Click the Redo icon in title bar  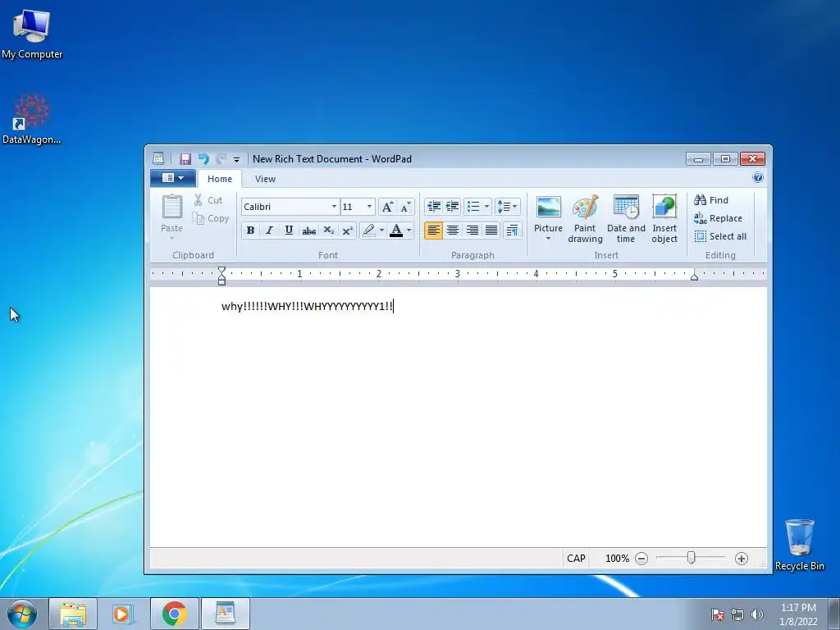click(x=221, y=158)
